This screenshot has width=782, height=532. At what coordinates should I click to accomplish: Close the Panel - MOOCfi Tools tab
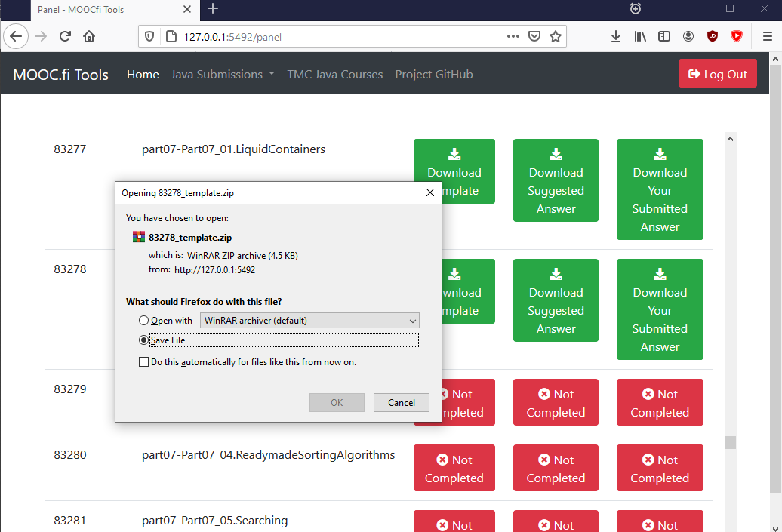coord(187,9)
